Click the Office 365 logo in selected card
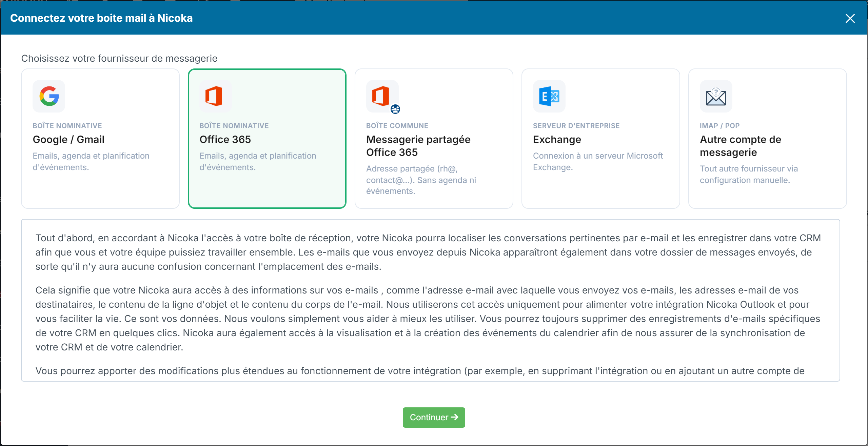The height and width of the screenshot is (446, 868). 214,96
